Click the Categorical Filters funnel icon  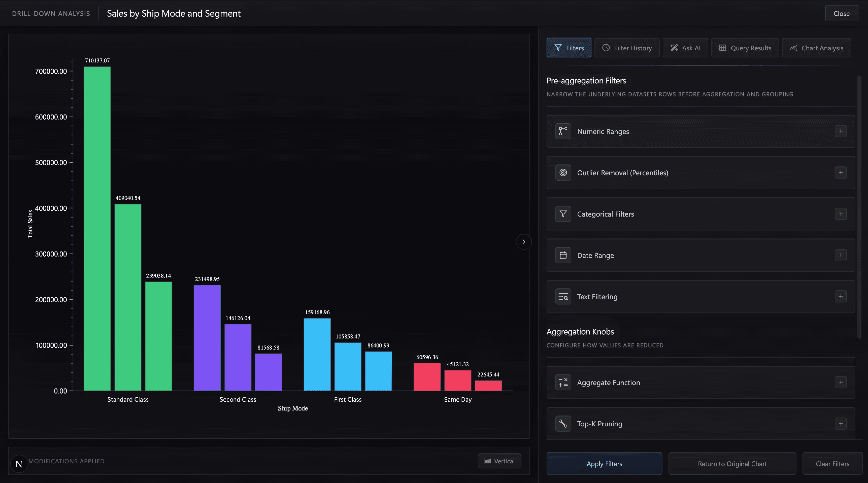tap(563, 214)
